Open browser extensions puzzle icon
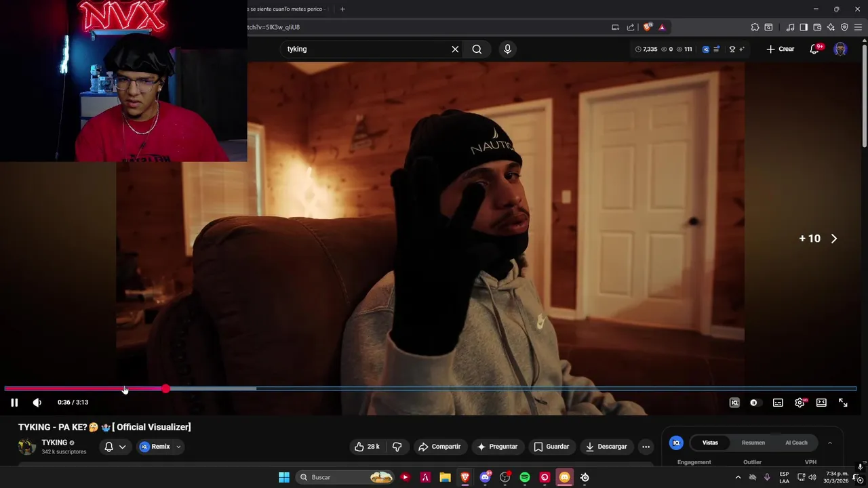 point(755,27)
